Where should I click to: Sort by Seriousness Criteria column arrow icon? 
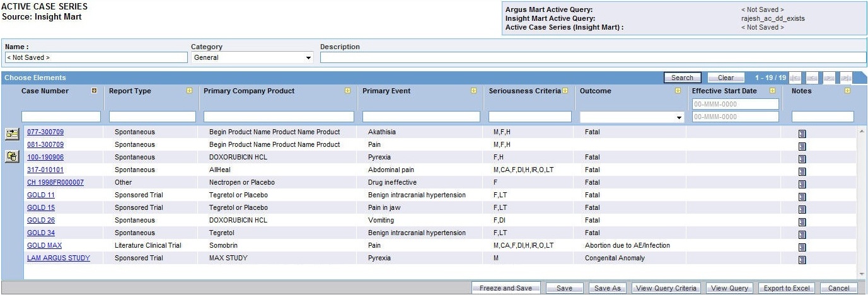(565, 91)
